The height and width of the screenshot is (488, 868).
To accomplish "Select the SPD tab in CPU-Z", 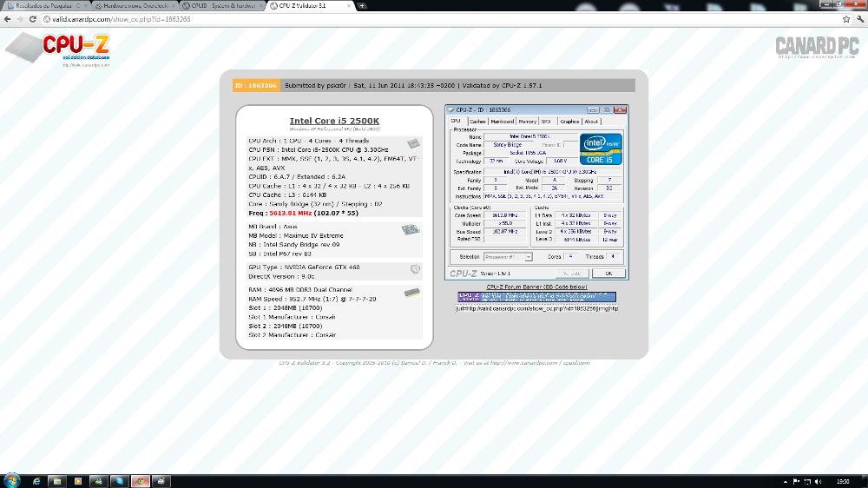I will (x=546, y=122).
